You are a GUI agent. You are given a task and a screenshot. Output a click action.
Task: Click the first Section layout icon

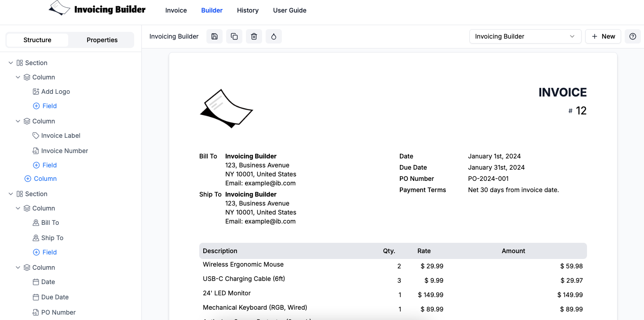click(20, 63)
